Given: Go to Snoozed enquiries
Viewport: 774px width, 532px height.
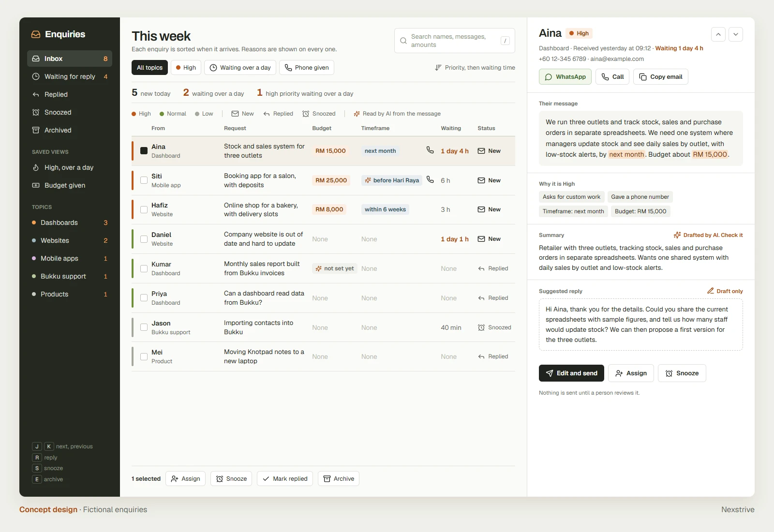Looking at the screenshot, I should pyautogui.click(x=70, y=112).
